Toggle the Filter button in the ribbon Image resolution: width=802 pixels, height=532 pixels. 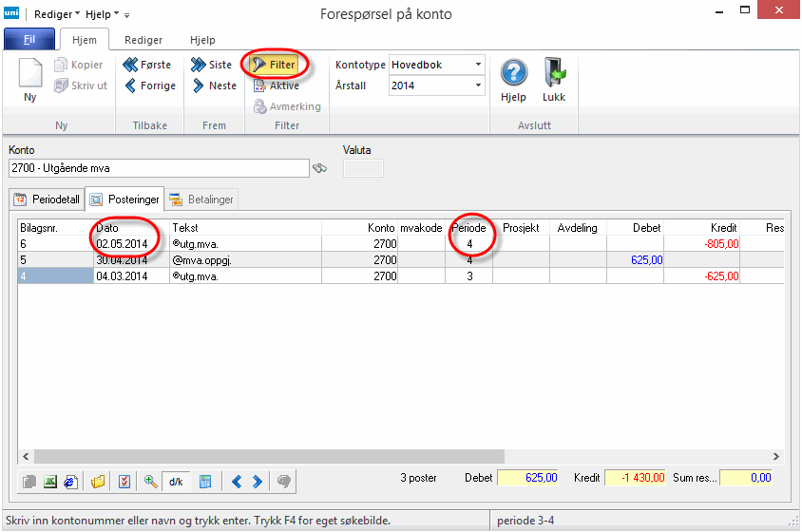pyautogui.click(x=275, y=65)
